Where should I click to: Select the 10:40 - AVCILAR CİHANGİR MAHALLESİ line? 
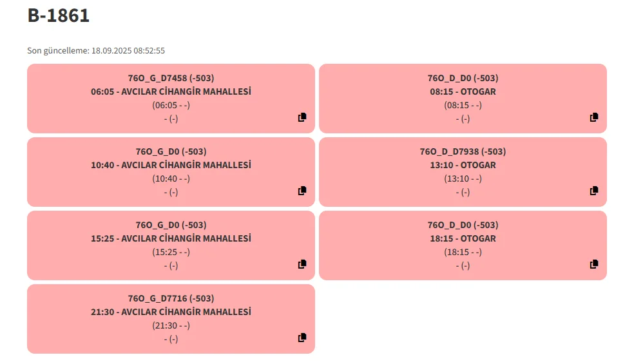click(x=171, y=165)
